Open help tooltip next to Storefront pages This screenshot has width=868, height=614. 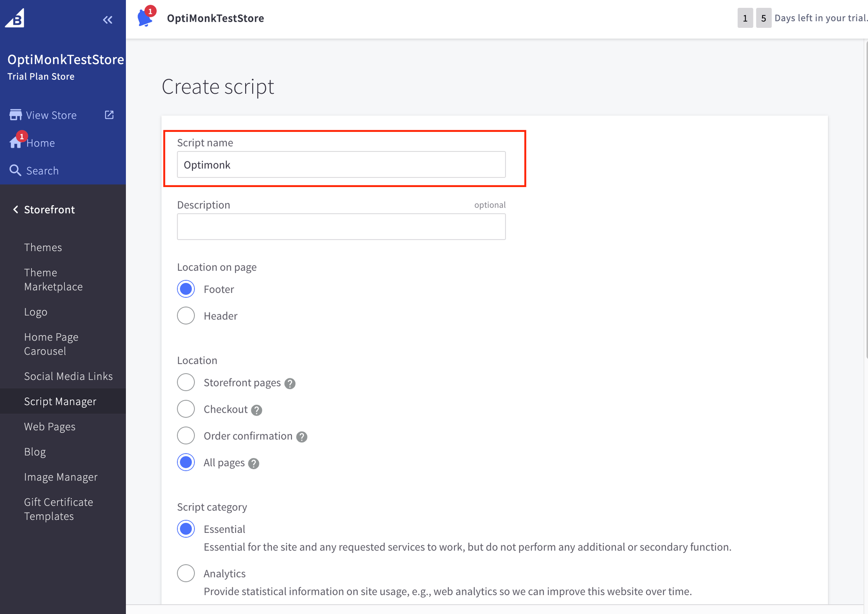(x=290, y=384)
